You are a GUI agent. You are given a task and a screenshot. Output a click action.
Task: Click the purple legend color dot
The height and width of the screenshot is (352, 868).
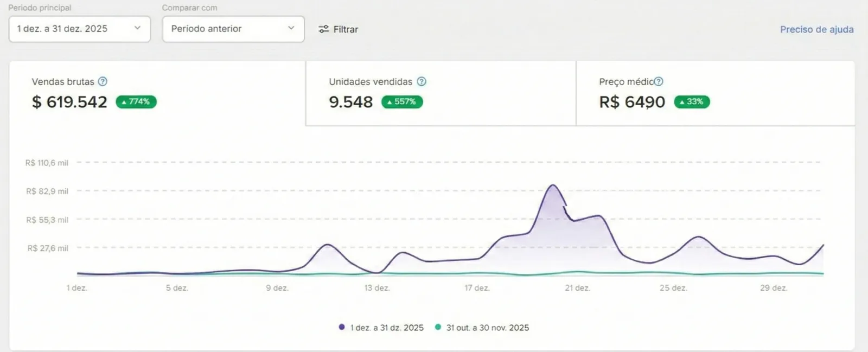(x=342, y=327)
